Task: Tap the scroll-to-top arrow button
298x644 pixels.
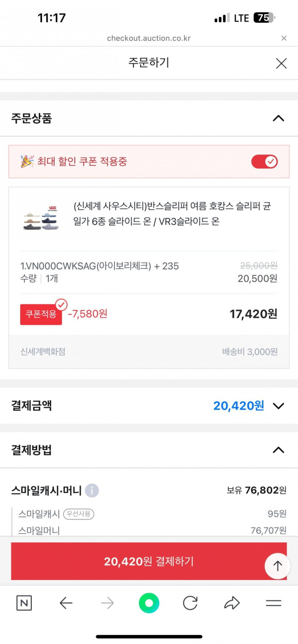Action: pos(277,566)
